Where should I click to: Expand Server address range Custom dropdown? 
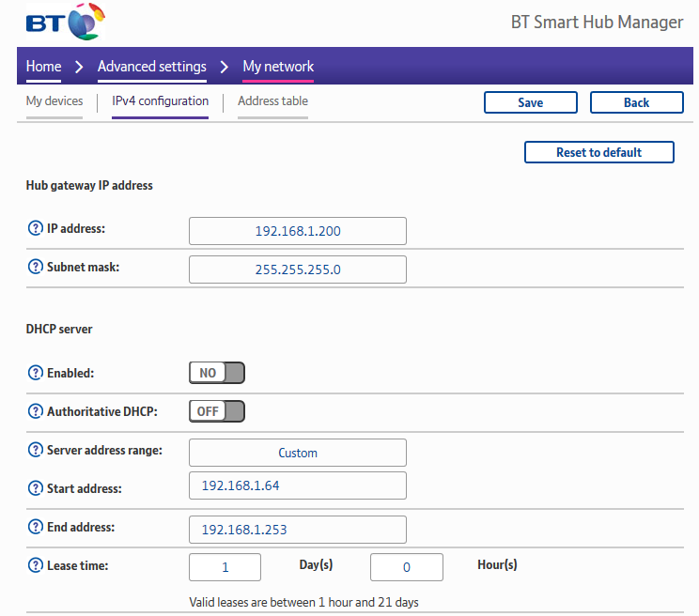click(298, 453)
